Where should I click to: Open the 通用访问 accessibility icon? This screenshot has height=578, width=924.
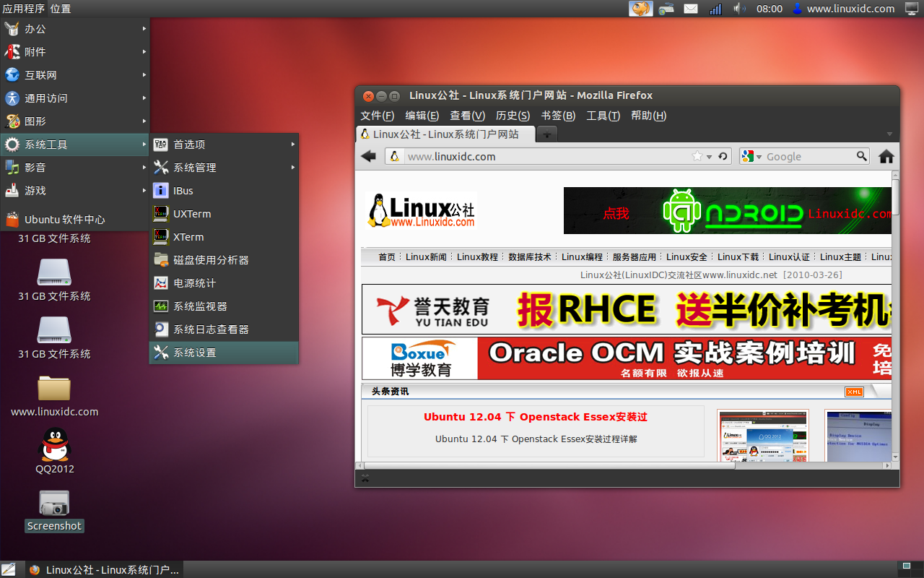click(x=12, y=98)
